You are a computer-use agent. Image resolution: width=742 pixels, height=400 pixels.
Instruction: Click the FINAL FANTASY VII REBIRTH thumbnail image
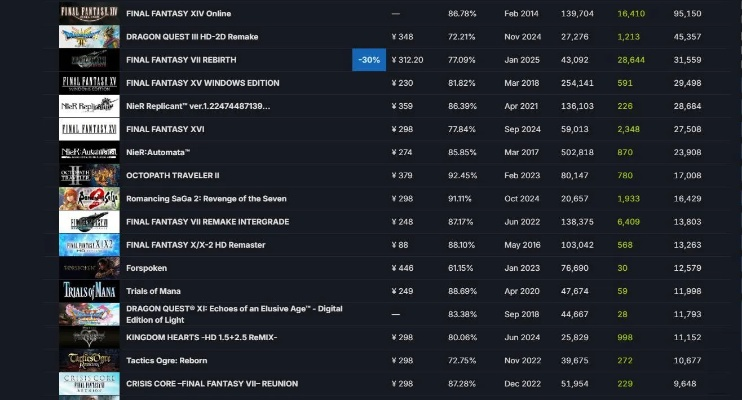(x=89, y=60)
